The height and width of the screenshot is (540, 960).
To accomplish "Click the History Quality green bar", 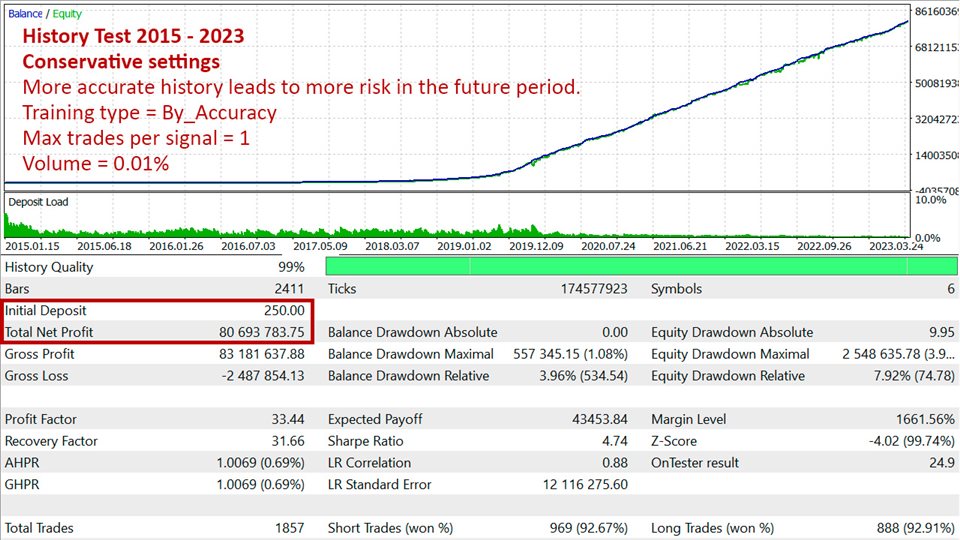I will pyautogui.click(x=641, y=266).
